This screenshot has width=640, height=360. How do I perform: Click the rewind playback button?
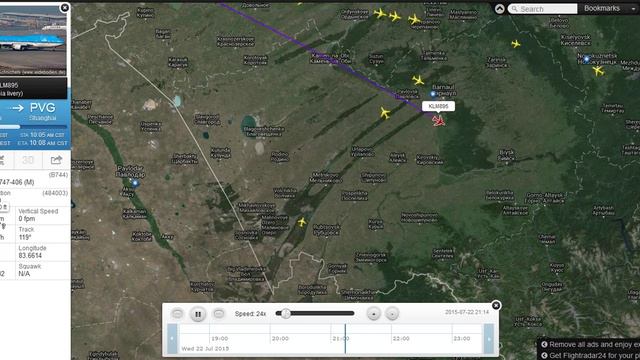tap(177, 313)
